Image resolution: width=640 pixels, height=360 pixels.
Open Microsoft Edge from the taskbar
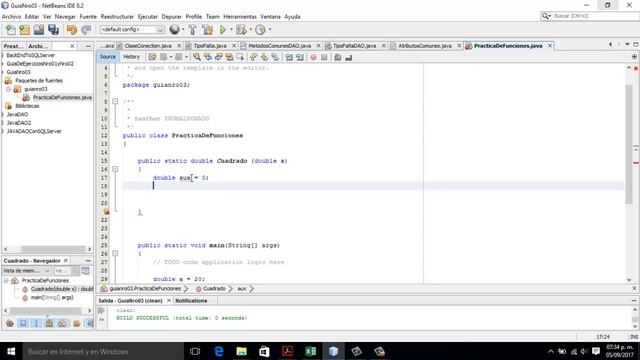click(x=218, y=351)
